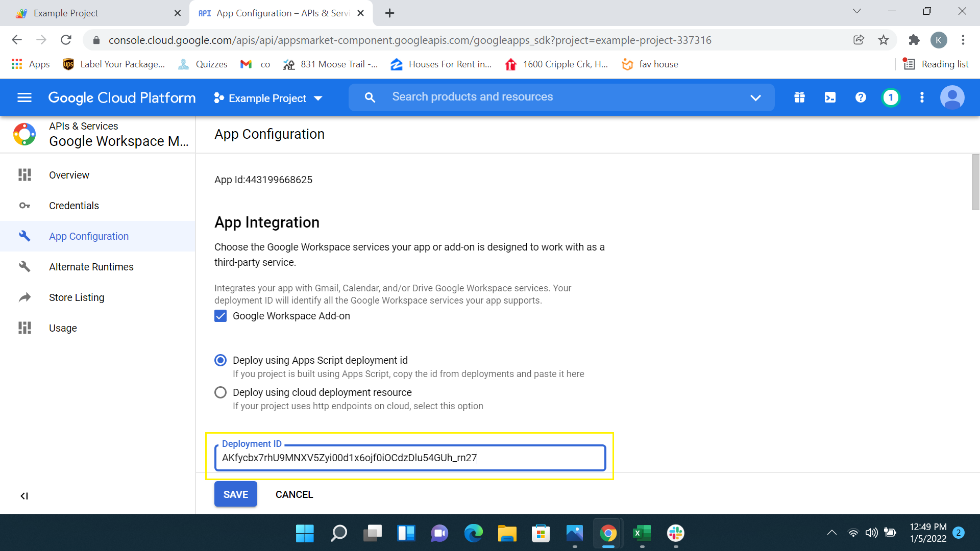Click the SAVE button
The height and width of the screenshot is (551, 980).
(235, 494)
